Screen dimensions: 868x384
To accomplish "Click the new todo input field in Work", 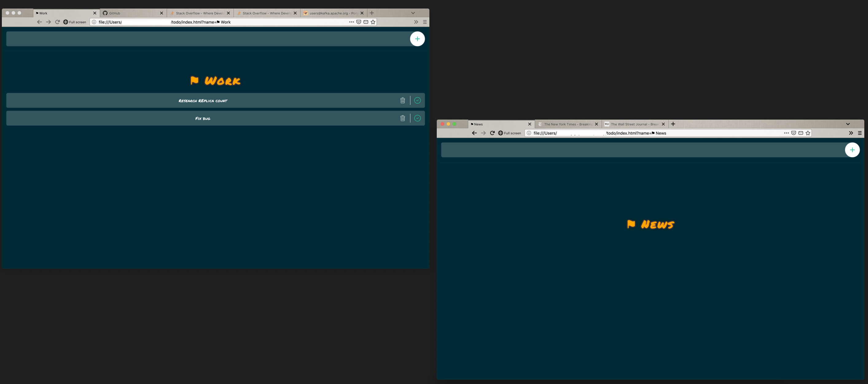I will point(207,39).
